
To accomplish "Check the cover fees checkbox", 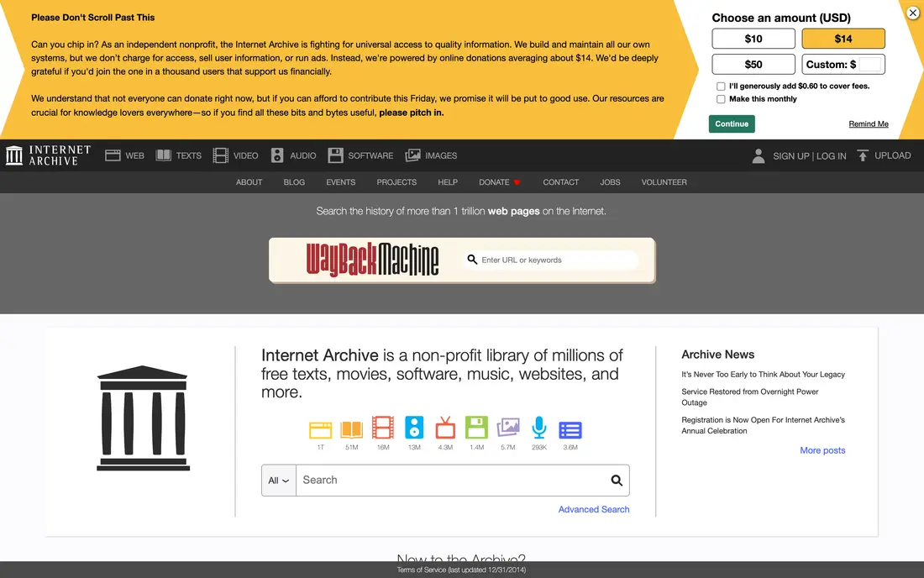I will (x=721, y=86).
